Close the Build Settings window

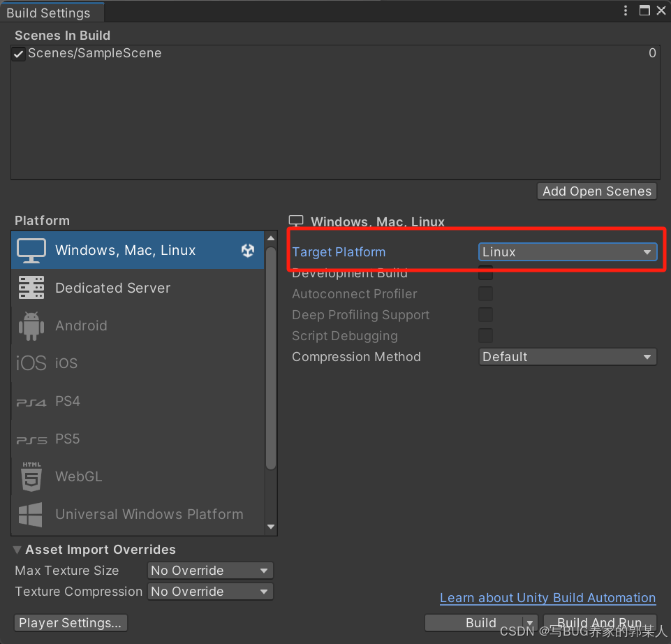click(x=661, y=10)
